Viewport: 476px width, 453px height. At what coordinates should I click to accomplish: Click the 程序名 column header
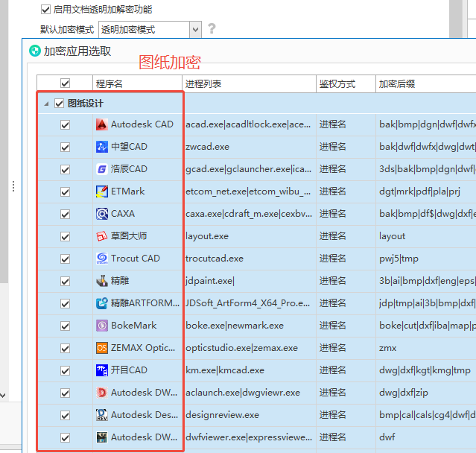click(x=137, y=83)
